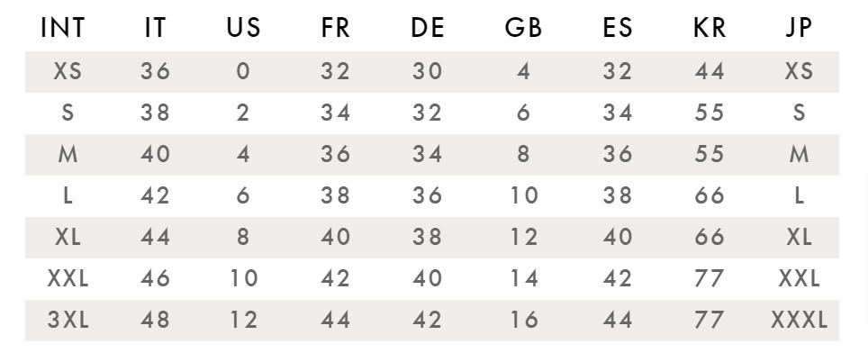Image resolution: width=868 pixels, height=362 pixels.
Task: Click US size 0 cell
Action: pyautogui.click(x=243, y=71)
